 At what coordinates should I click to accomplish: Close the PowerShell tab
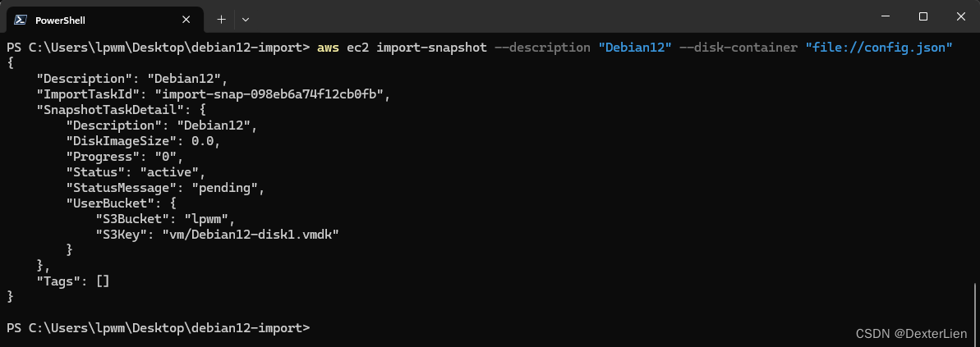(x=186, y=20)
